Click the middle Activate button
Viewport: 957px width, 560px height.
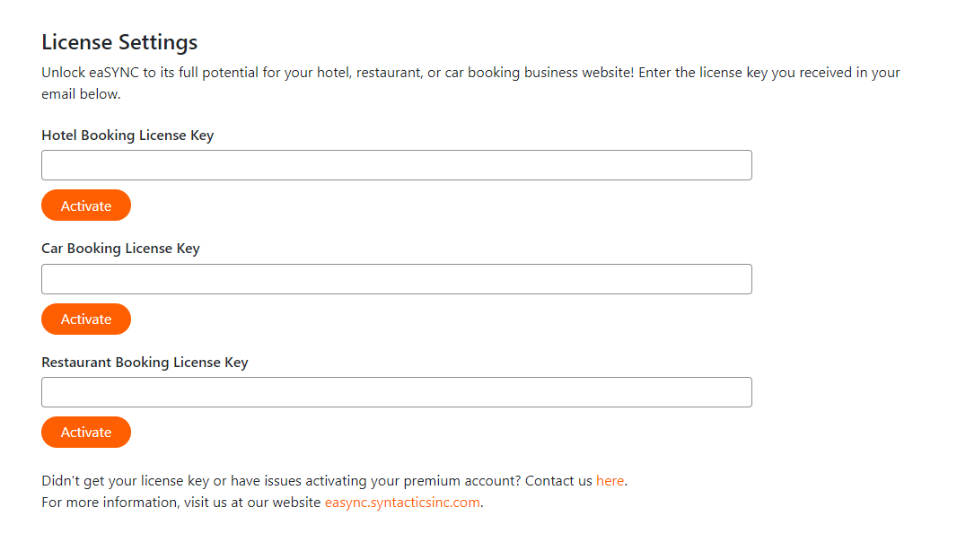(x=85, y=319)
